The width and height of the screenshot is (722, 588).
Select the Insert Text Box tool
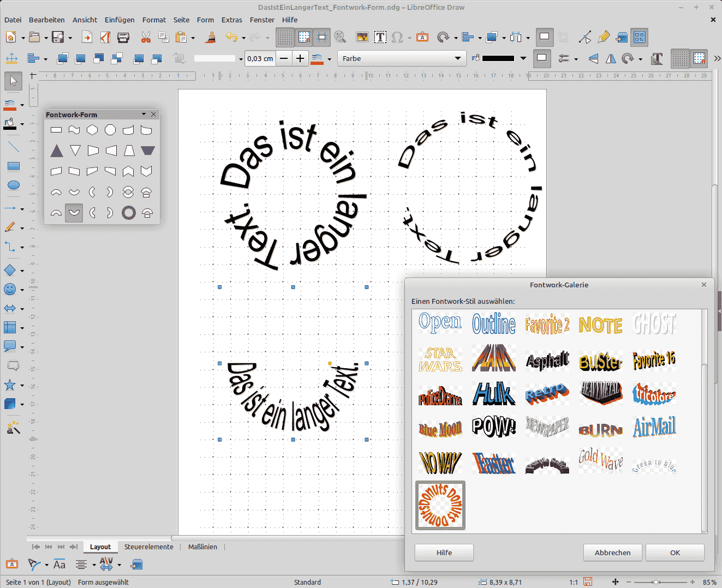(x=380, y=37)
